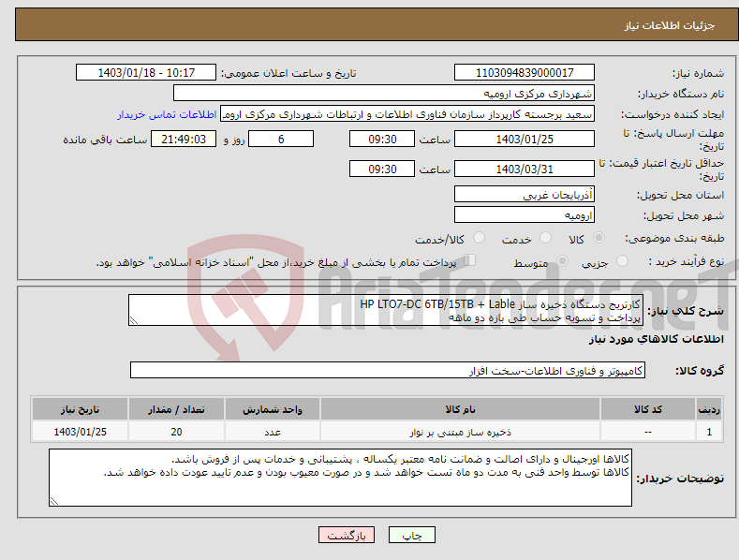739x560 pixels.
Task: Click the province field آذربایجان غربی
Action: pyautogui.click(x=525, y=194)
